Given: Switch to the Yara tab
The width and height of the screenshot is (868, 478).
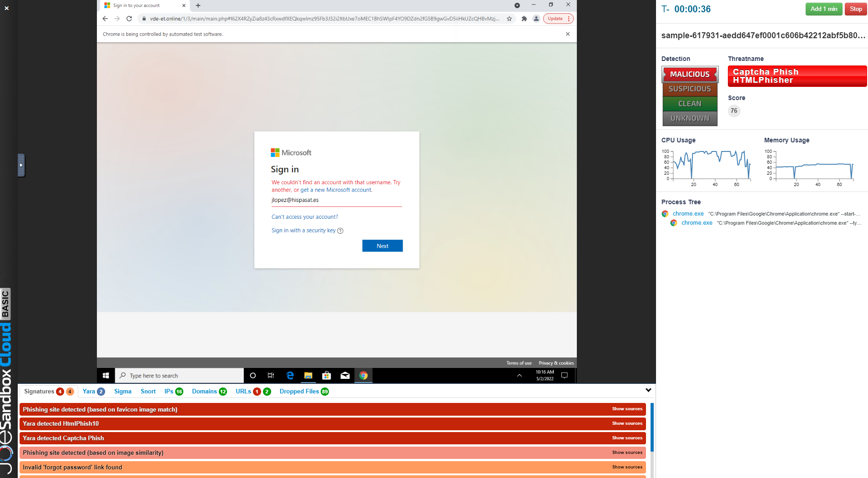Looking at the screenshot, I should pyautogui.click(x=94, y=392).
